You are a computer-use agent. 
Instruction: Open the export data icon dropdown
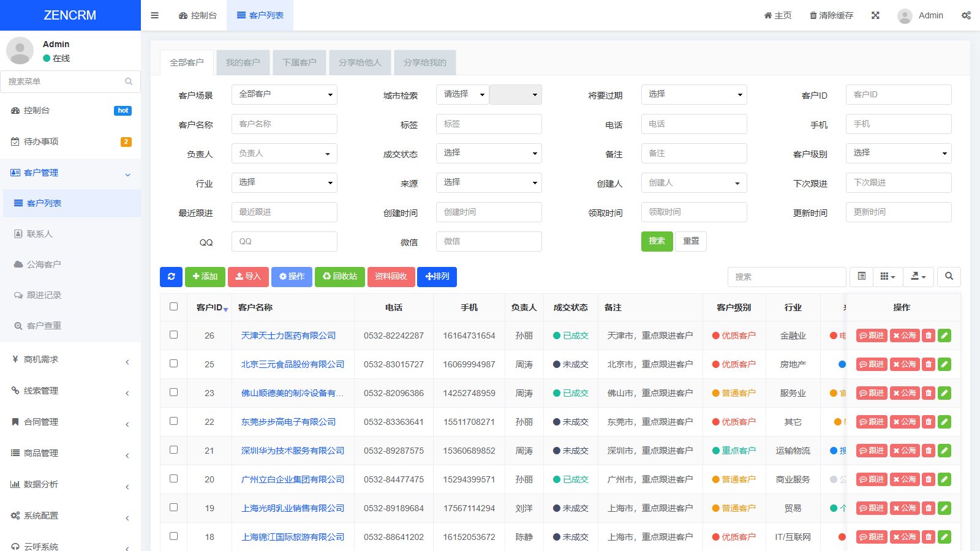918,277
